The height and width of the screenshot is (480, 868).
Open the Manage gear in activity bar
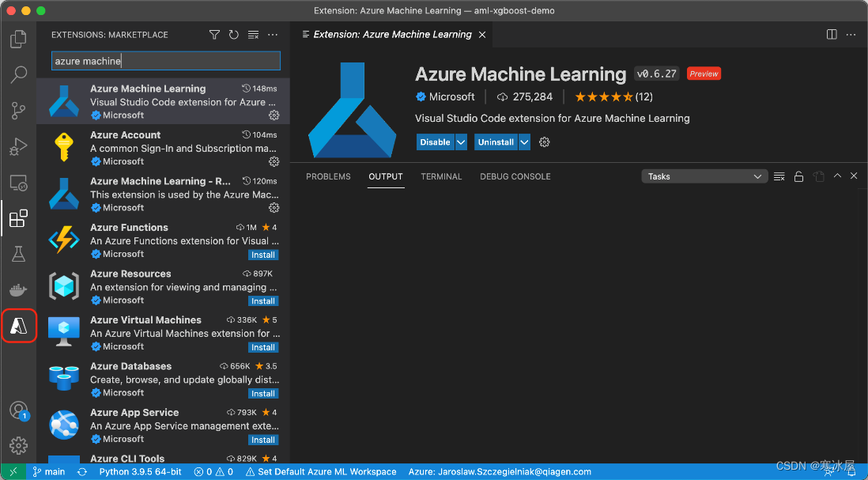click(x=18, y=446)
